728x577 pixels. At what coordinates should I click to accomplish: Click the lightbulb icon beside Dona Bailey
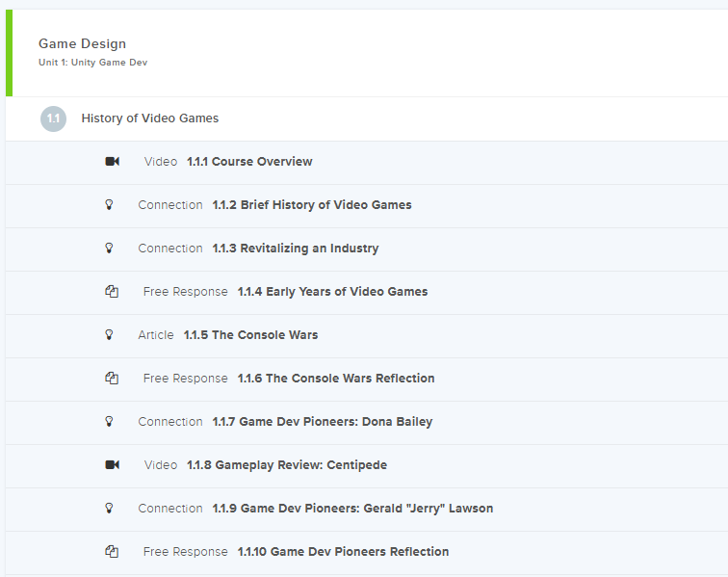(109, 421)
